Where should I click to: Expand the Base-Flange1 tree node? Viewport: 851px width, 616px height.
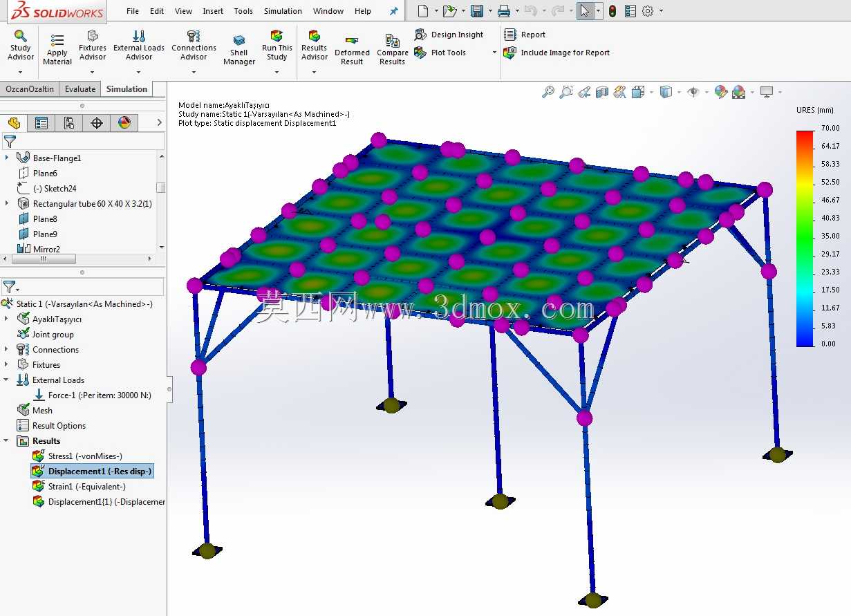point(7,158)
